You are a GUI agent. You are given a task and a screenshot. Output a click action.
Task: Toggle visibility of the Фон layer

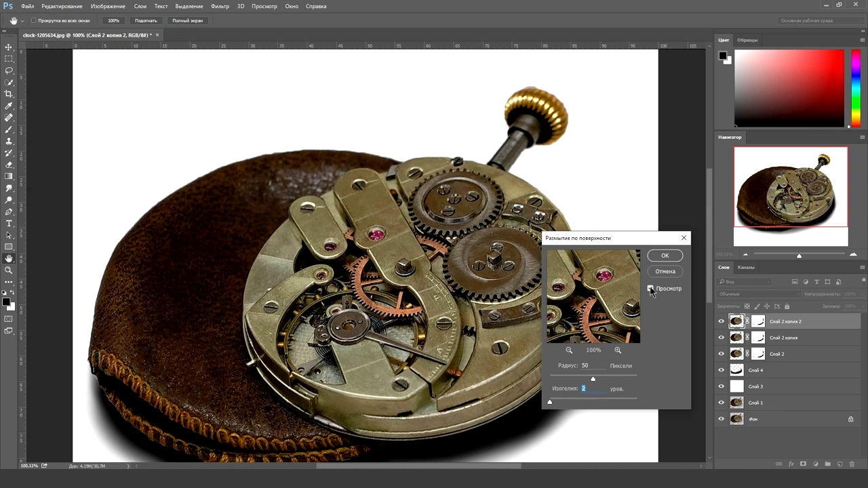tap(721, 419)
